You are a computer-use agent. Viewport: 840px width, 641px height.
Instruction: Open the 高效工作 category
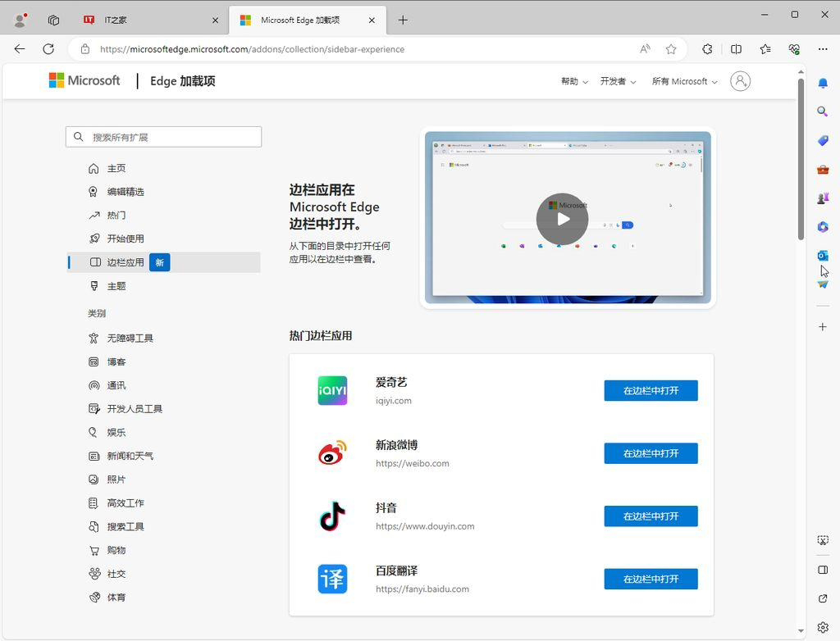tap(164, 503)
